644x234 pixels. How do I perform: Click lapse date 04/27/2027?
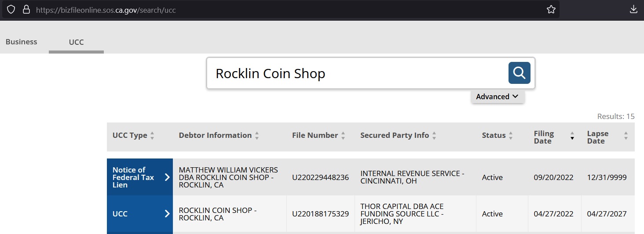coord(607,214)
